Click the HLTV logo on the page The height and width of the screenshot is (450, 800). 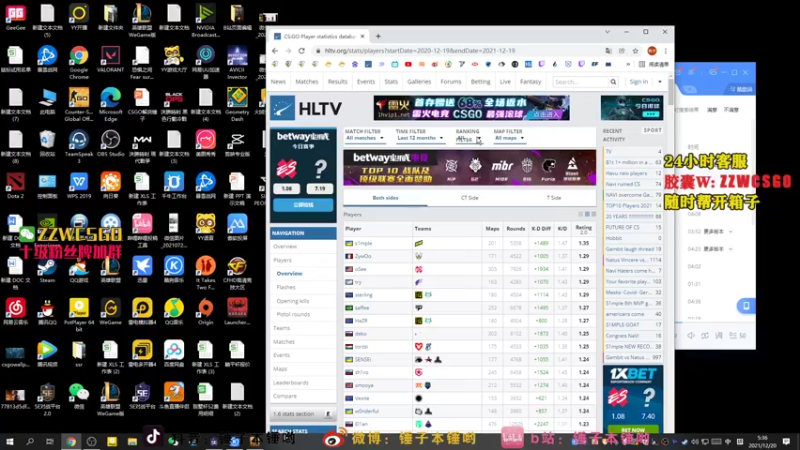[x=306, y=108]
